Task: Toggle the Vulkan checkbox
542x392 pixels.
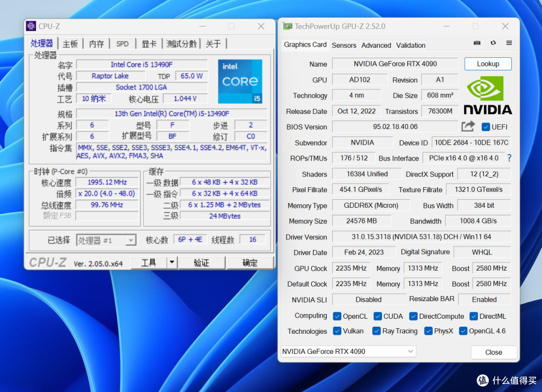Action: tap(337, 331)
